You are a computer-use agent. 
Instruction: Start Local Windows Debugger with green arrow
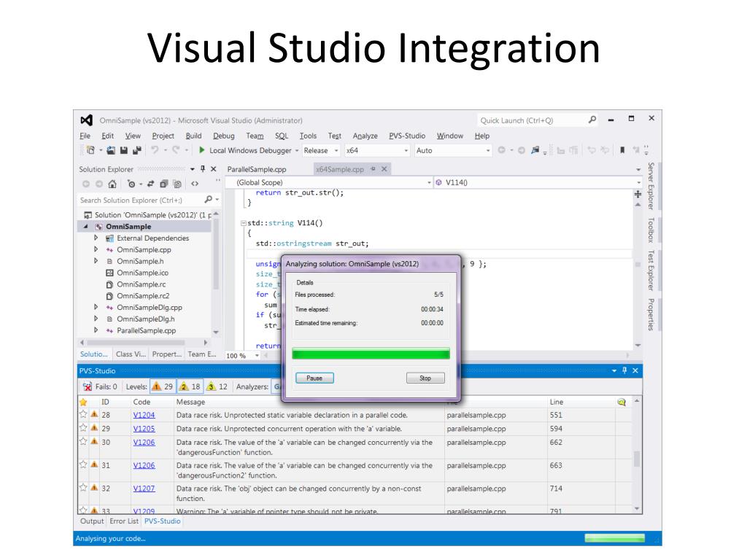click(201, 150)
